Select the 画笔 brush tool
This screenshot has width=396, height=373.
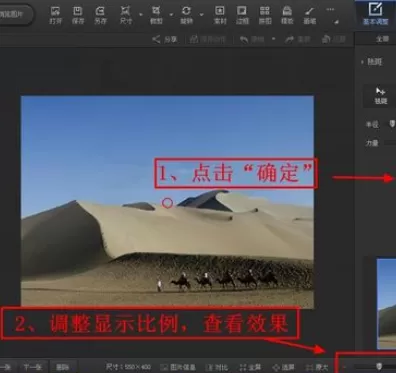tap(310, 15)
